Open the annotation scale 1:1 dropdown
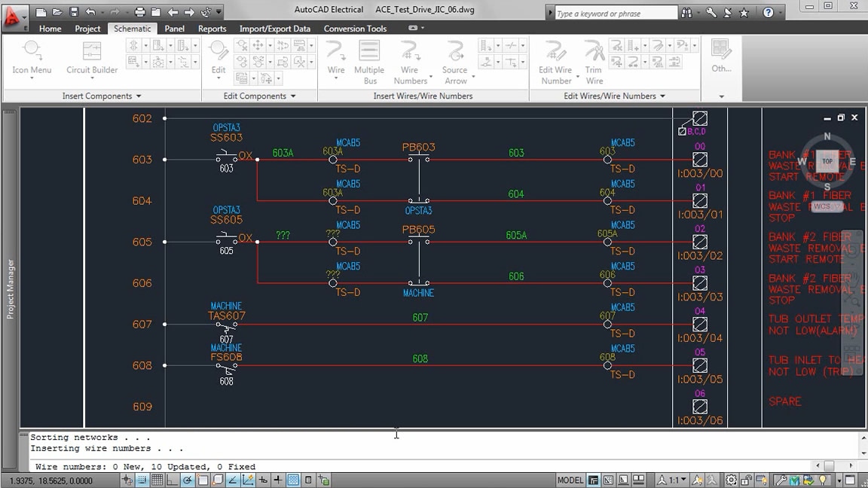Screen dimensions: 868x488 pos(676,480)
